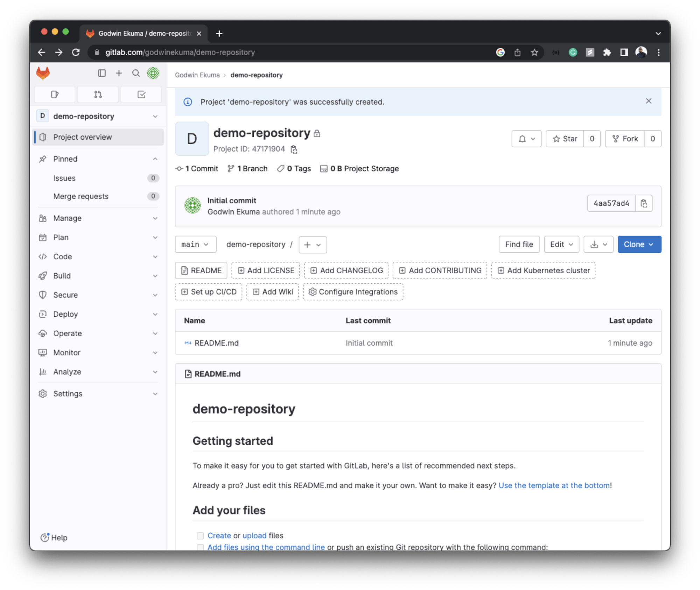This screenshot has height=590, width=700.
Task: Open the main branch dropdown
Action: (x=195, y=245)
